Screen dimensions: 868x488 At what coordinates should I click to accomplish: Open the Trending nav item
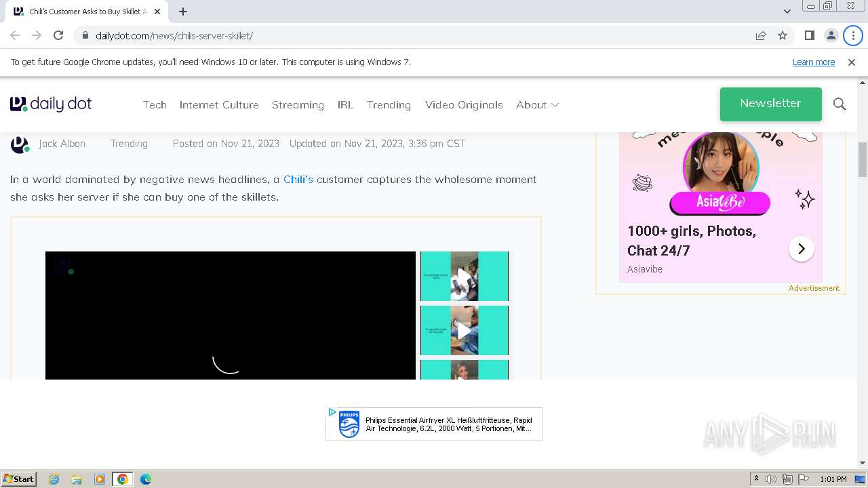coord(389,104)
